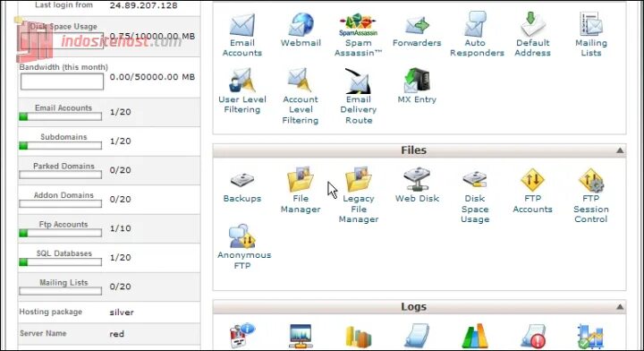This screenshot has height=351, width=644.
Task: Select the Email Accounts count 1/20
Action: point(121,112)
